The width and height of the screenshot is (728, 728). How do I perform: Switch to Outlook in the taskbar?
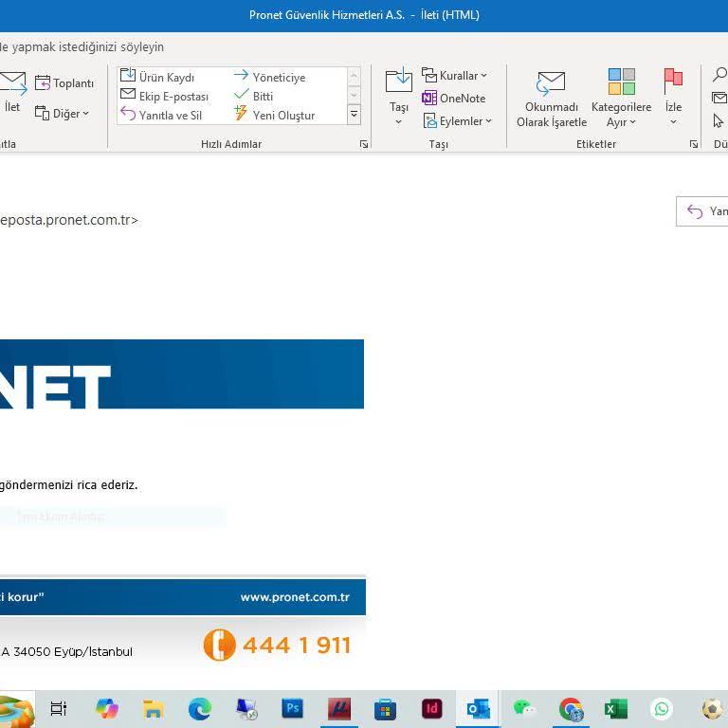(x=478, y=709)
